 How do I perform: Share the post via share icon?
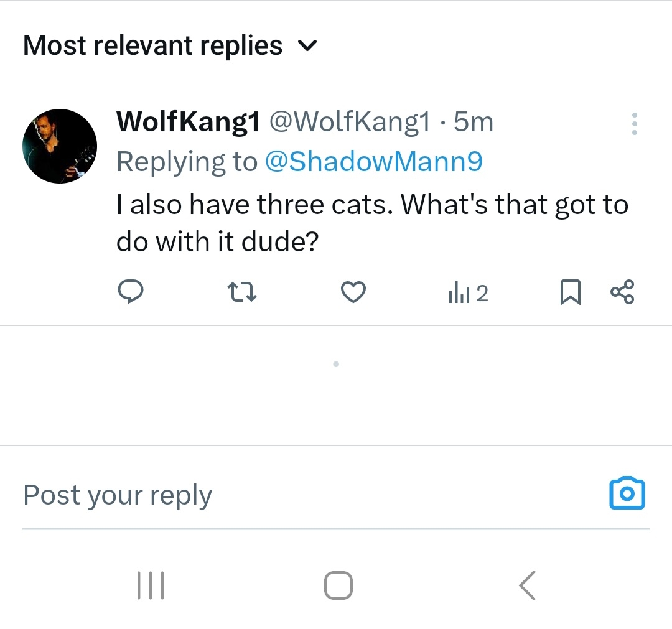tap(622, 292)
